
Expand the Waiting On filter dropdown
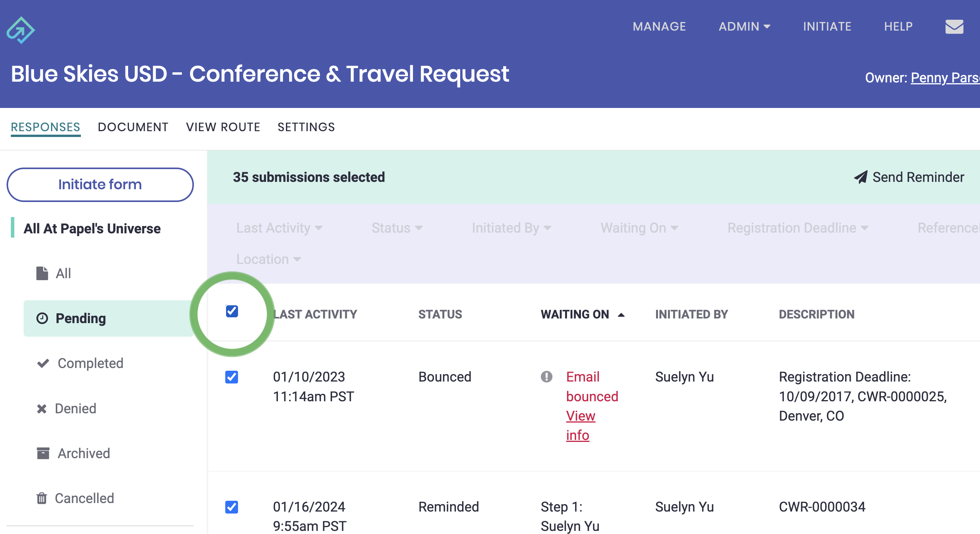coord(639,228)
